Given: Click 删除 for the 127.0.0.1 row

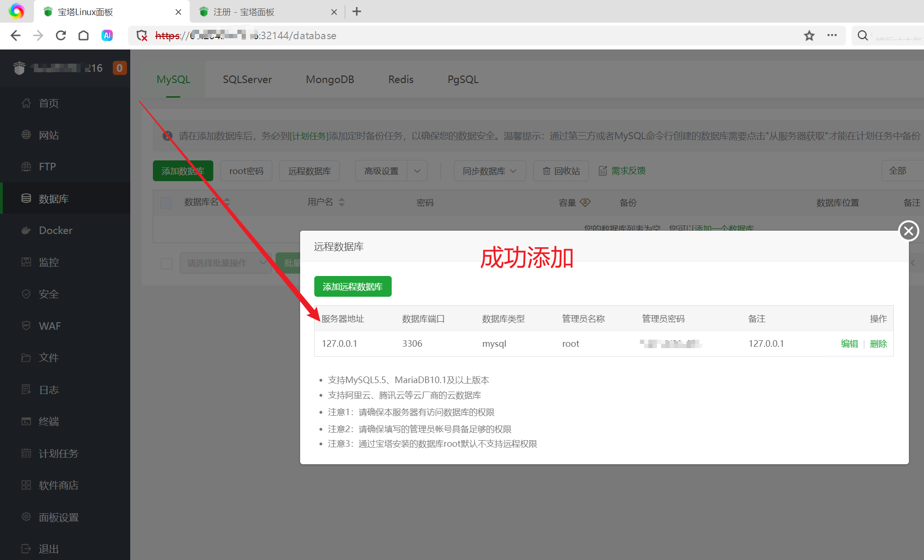Looking at the screenshot, I should (x=878, y=343).
